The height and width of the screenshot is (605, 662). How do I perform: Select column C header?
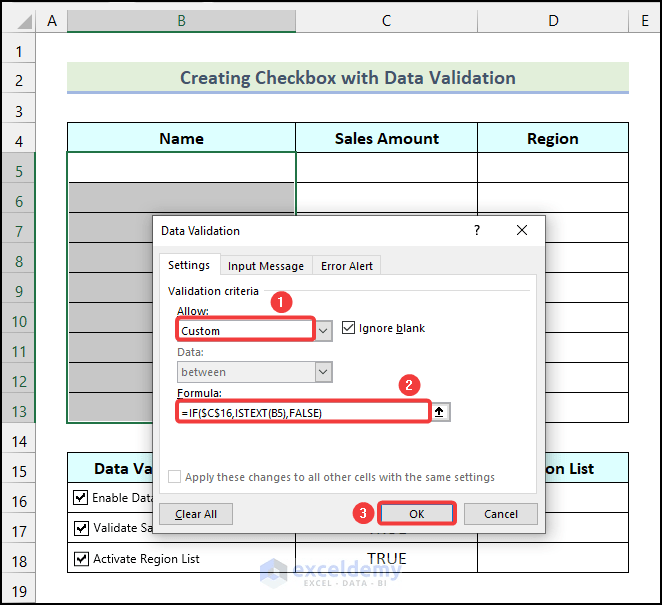tap(386, 21)
